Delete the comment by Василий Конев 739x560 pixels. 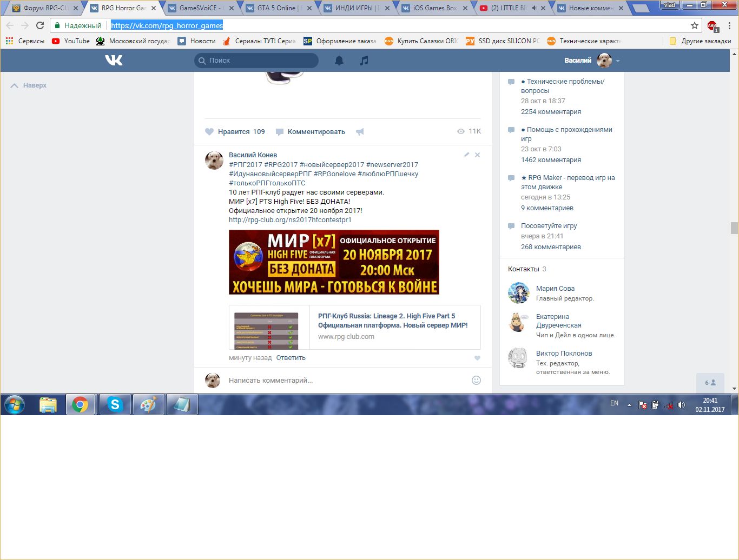(477, 155)
